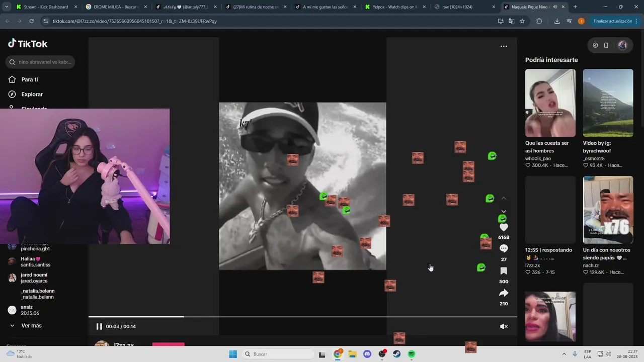Open the comments speech bubble icon
Viewport: 644px width, 362px height.
[504, 248]
